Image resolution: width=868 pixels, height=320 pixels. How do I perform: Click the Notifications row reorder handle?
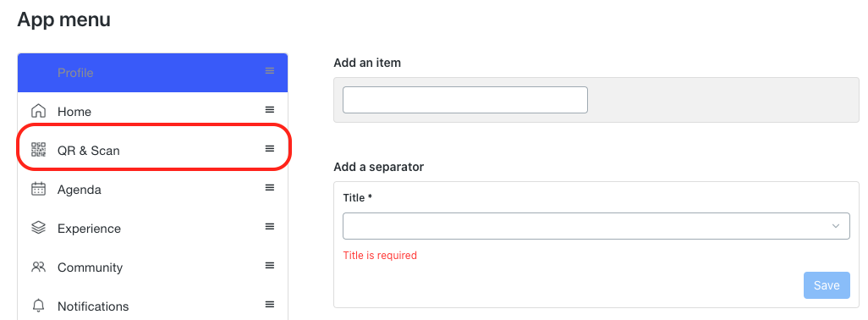click(270, 304)
